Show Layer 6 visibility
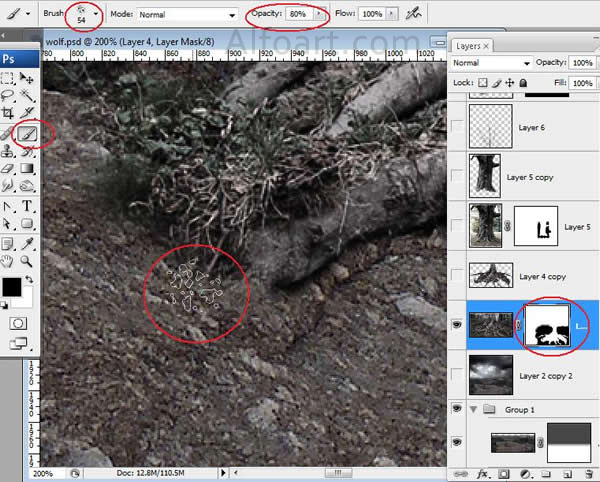Image resolution: width=600 pixels, height=482 pixels. 458,128
